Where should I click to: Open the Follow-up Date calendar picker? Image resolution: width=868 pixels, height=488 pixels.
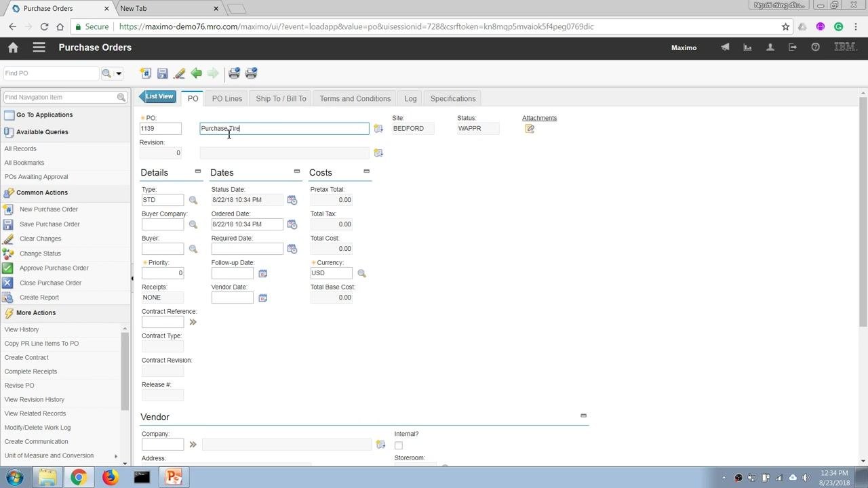(263, 273)
